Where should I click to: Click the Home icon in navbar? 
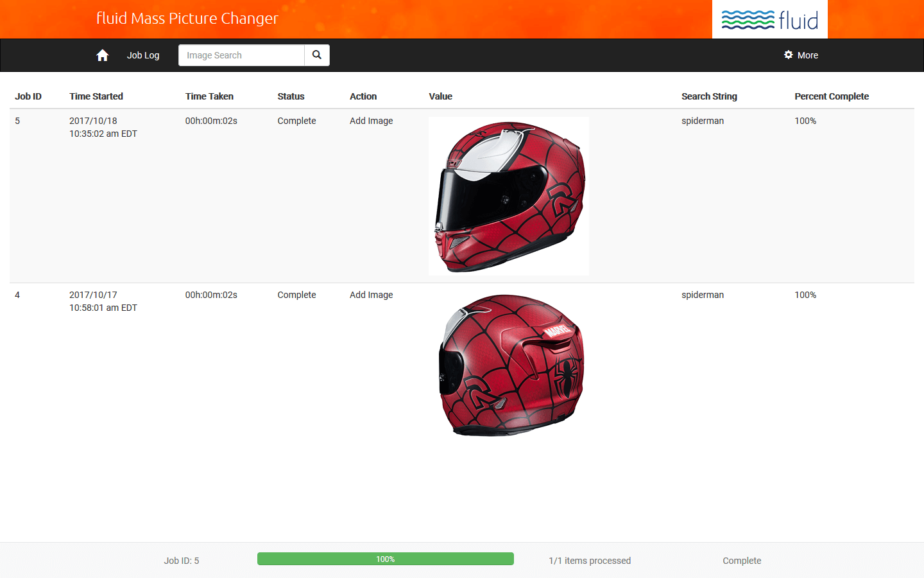click(x=102, y=55)
